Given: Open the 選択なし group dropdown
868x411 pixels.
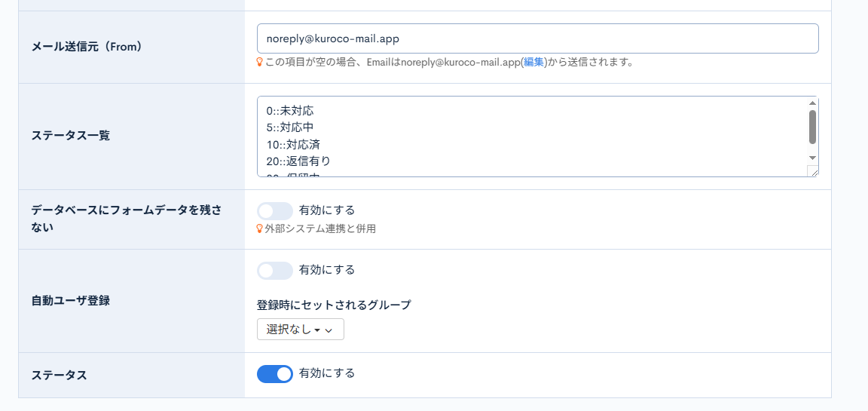Looking at the screenshot, I should 301,330.
